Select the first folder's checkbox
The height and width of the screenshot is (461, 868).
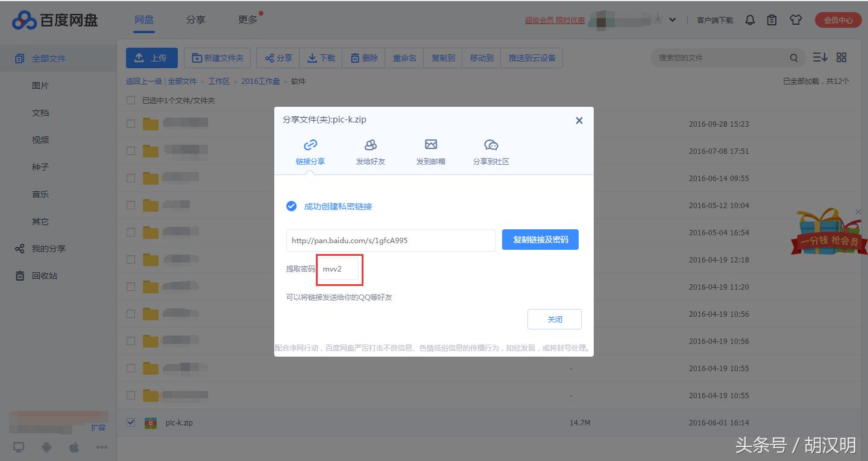click(130, 123)
